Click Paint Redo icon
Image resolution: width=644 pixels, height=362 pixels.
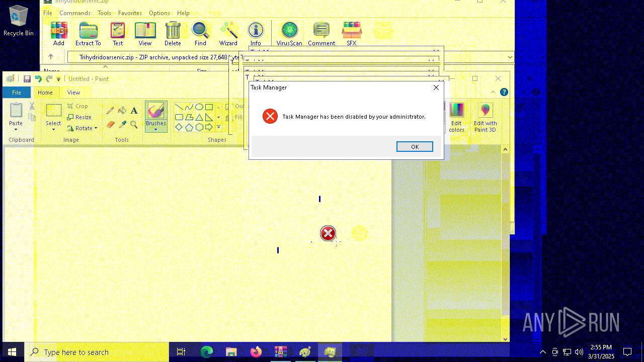click(x=49, y=79)
